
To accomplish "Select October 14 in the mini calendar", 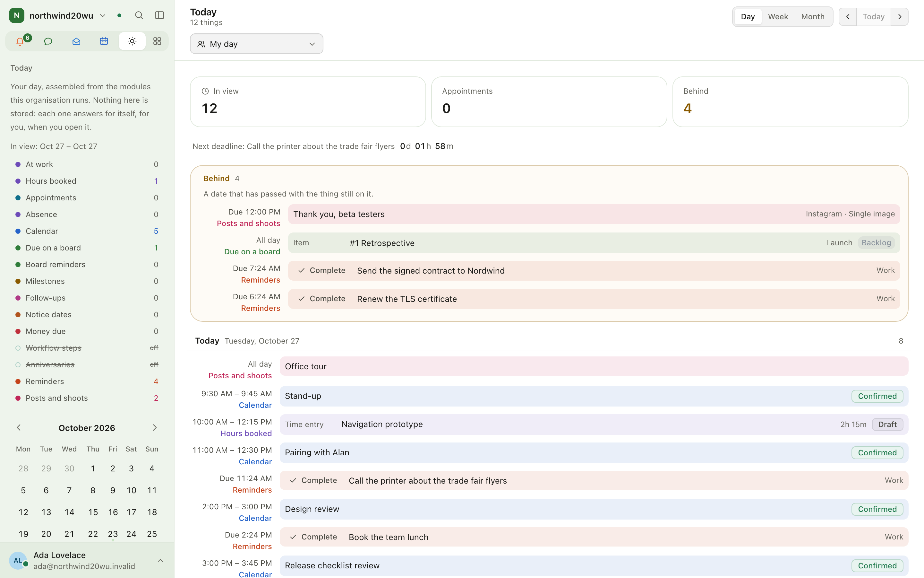I will click(x=69, y=512).
